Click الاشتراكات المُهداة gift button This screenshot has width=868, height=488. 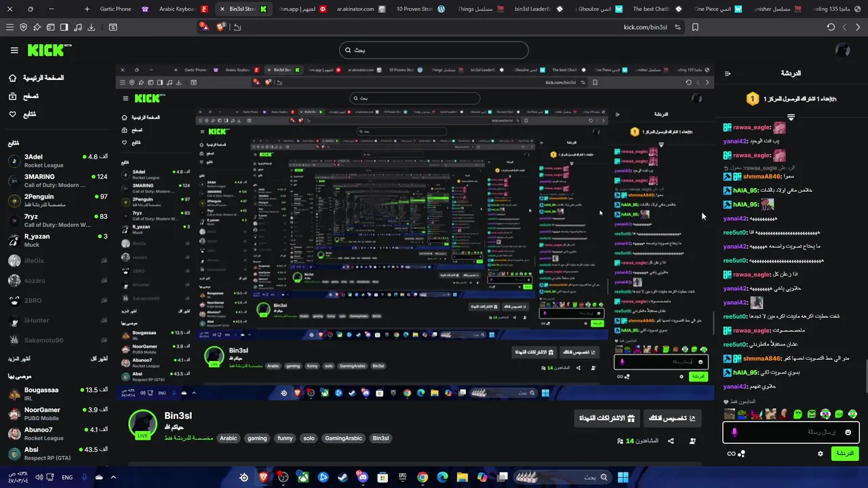(x=607, y=418)
